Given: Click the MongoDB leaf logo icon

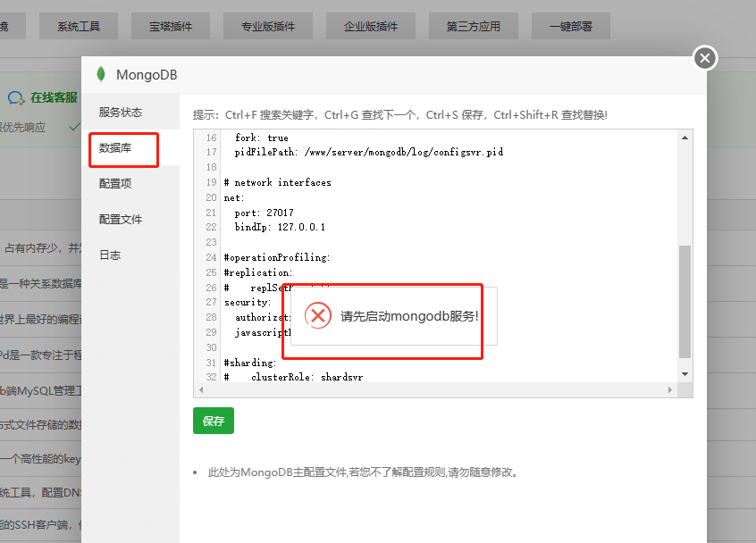Looking at the screenshot, I should click(x=101, y=74).
